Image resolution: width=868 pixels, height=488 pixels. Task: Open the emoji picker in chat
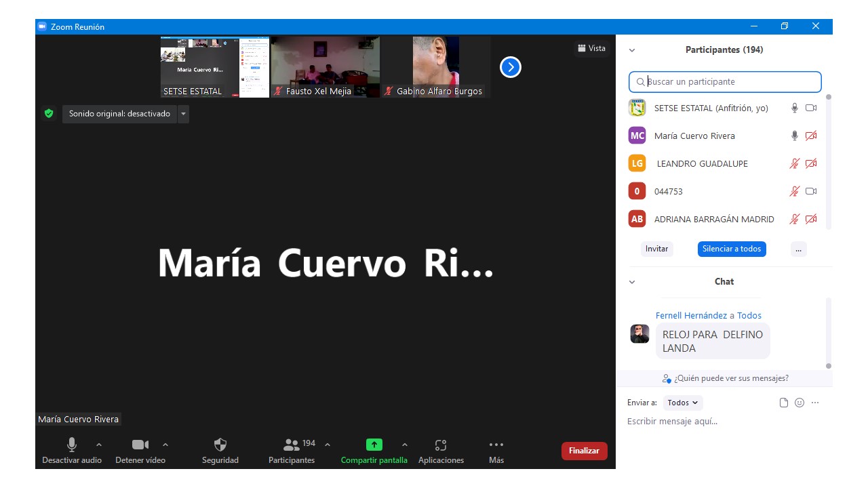800,403
